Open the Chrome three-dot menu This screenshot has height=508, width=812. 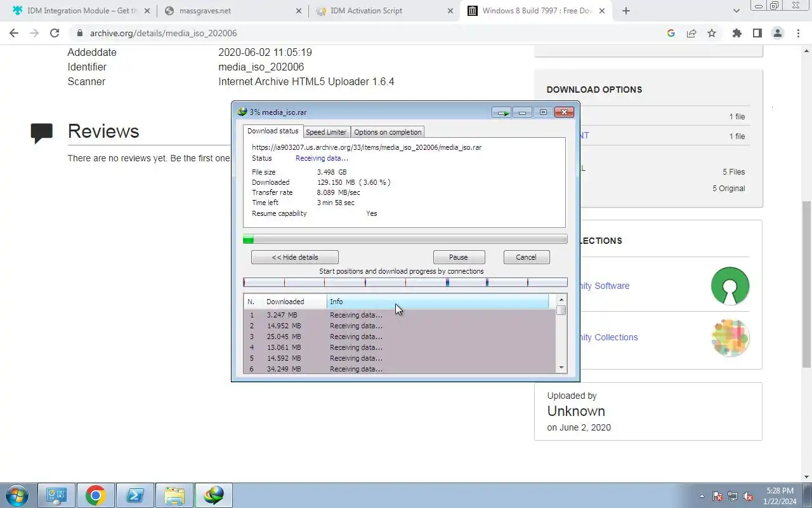(798, 33)
